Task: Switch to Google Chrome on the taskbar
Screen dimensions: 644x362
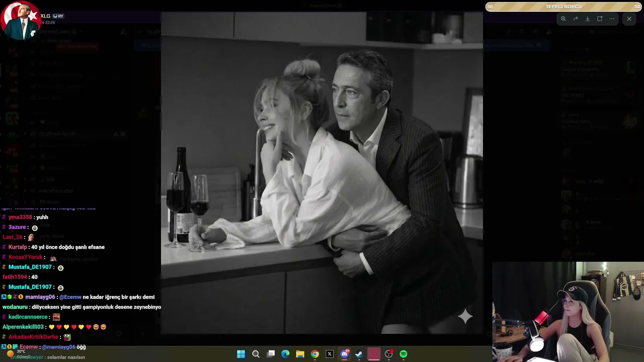Action: click(315, 354)
